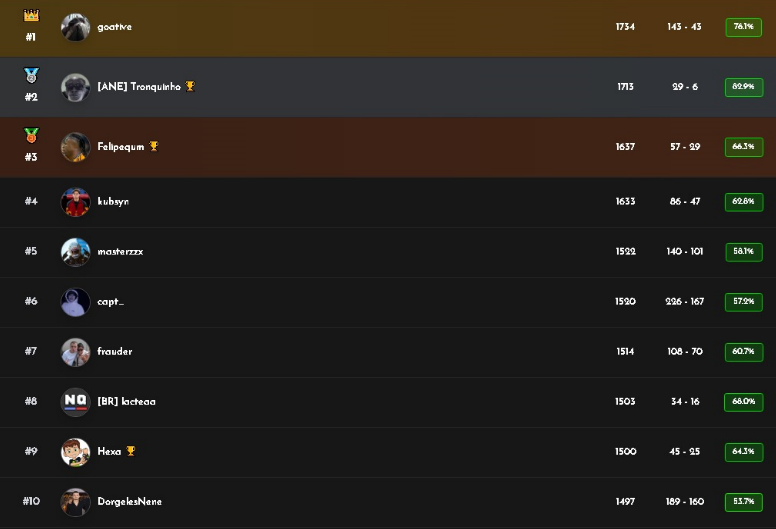776x529 pixels.
Task: Click Tronquinho's 82.9% win rate badge
Action: pyautogui.click(x=743, y=87)
